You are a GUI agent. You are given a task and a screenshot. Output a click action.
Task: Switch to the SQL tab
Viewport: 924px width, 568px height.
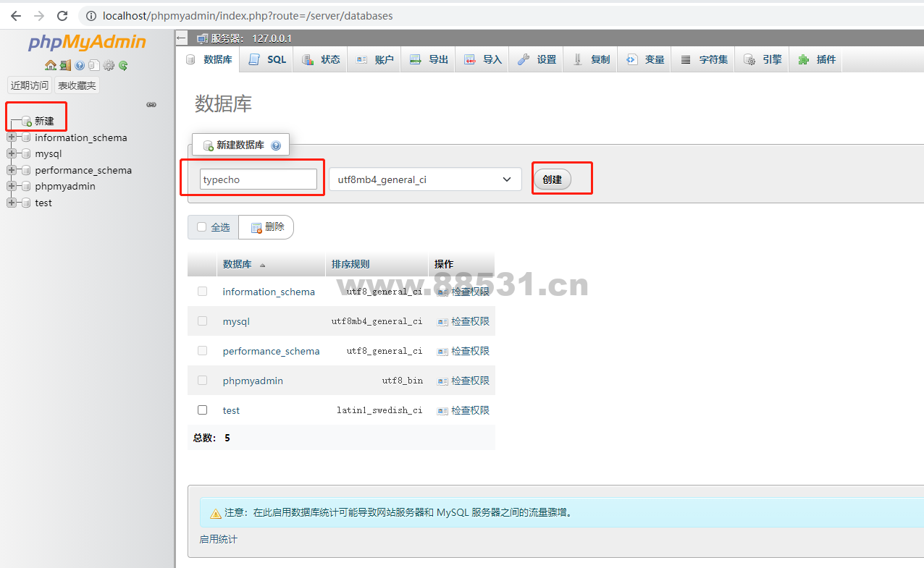click(x=266, y=59)
